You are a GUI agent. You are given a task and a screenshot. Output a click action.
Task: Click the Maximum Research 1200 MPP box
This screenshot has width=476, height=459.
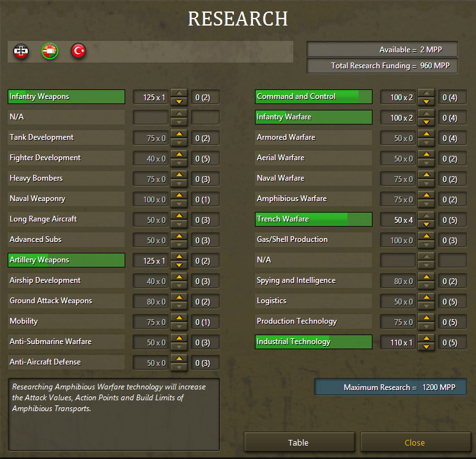click(x=390, y=387)
